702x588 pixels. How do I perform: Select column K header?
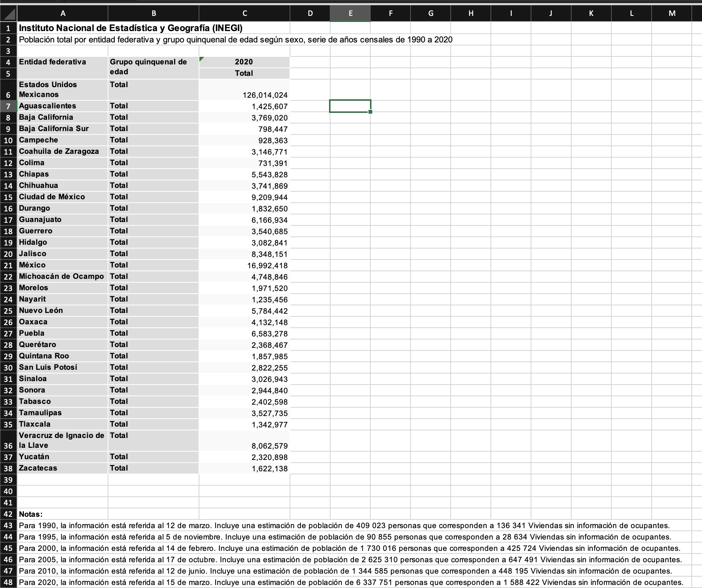(591, 14)
